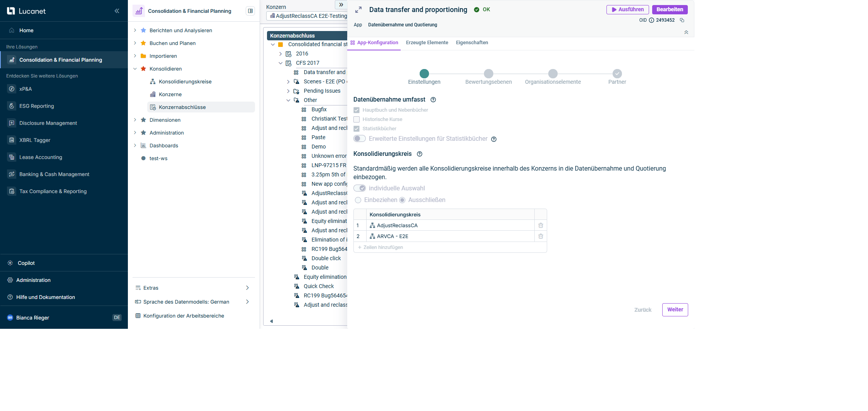Toggle the individuelle Auswahl switch
Viewport: 868px width, 411px height.
click(360, 188)
